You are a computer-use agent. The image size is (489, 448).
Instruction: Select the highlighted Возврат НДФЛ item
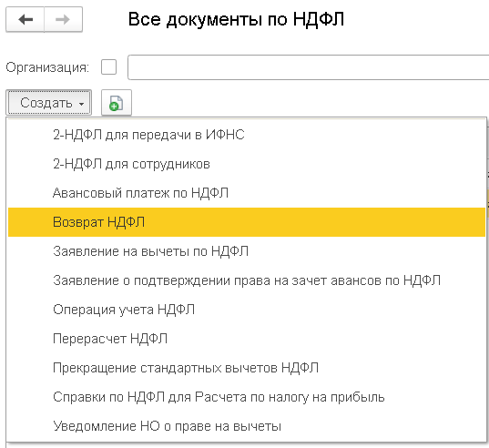[x=247, y=222]
